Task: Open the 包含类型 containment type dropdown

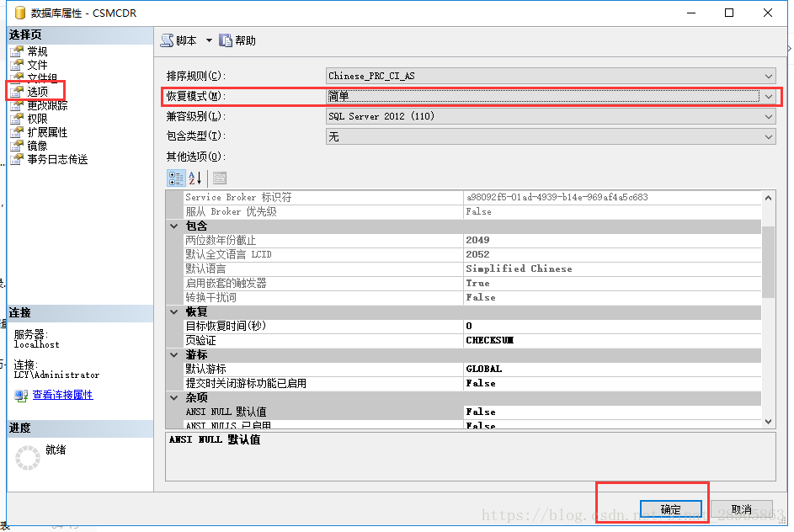Action: pyautogui.click(x=768, y=136)
